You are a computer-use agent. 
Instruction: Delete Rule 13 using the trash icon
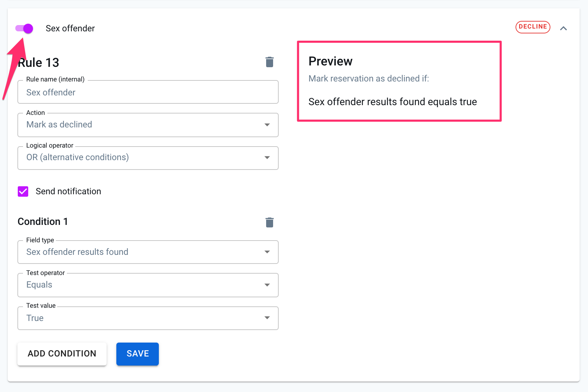[269, 62]
